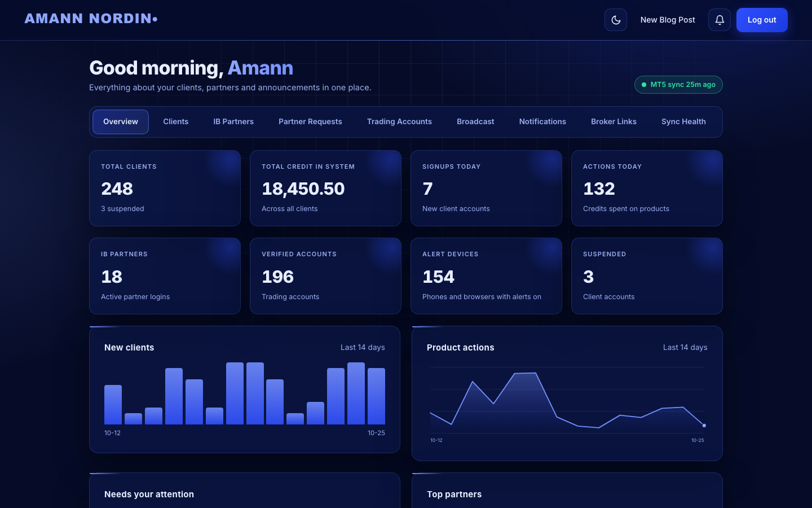Click the Product actions chart title
Image resolution: width=812 pixels, height=508 pixels.
[x=461, y=348]
